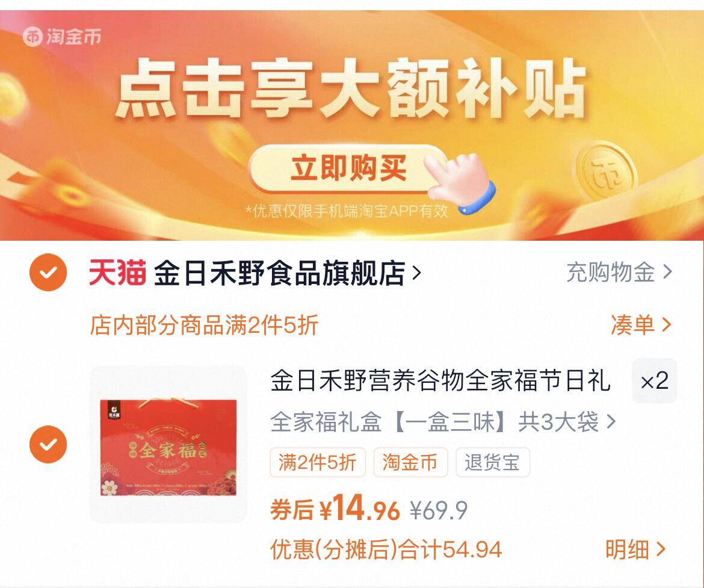Tap 店内部分商品满2件5折 promotion text
The image size is (704, 588).
coord(205,325)
